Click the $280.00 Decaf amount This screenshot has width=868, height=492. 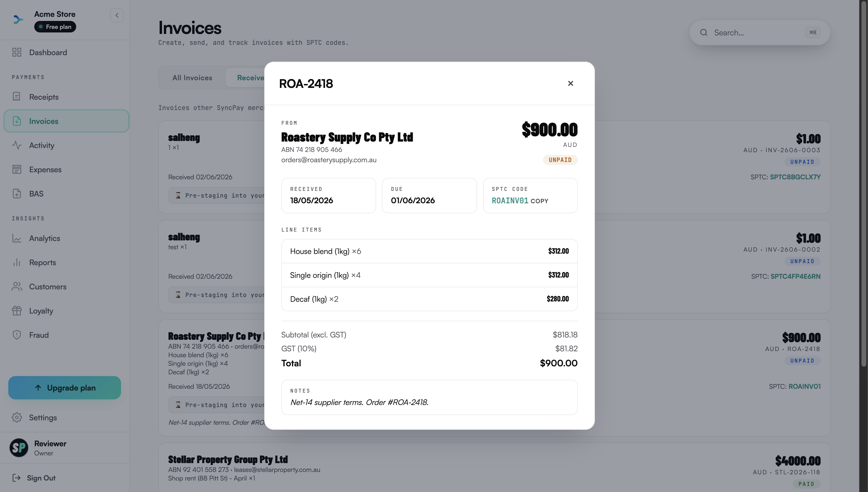558,299
